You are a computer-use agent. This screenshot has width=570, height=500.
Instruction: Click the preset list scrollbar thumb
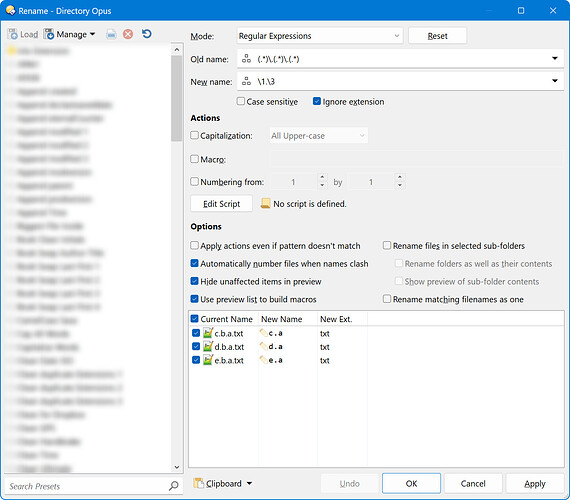click(x=177, y=98)
